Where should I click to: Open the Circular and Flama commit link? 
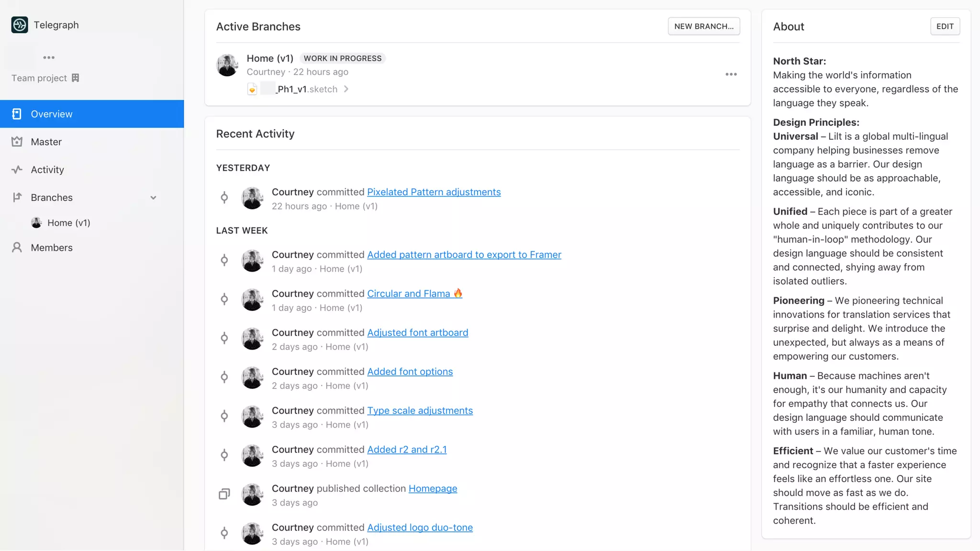414,293
